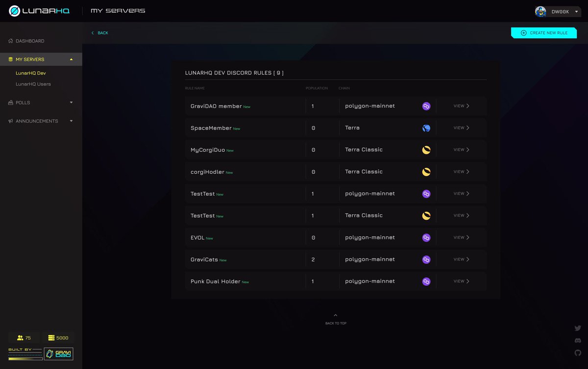Screen dimensions: 588x369
Task: Select the SpaceMember rule name
Action: pos(211,128)
